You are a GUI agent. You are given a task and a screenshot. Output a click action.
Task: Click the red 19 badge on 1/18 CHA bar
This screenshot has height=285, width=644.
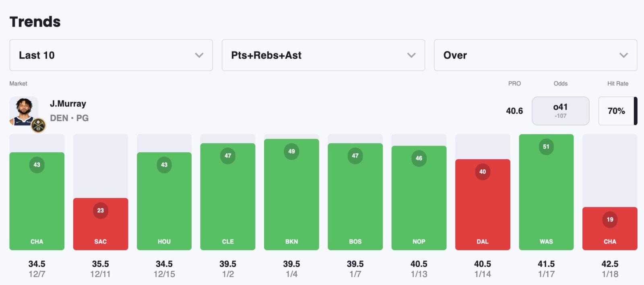[610, 220]
